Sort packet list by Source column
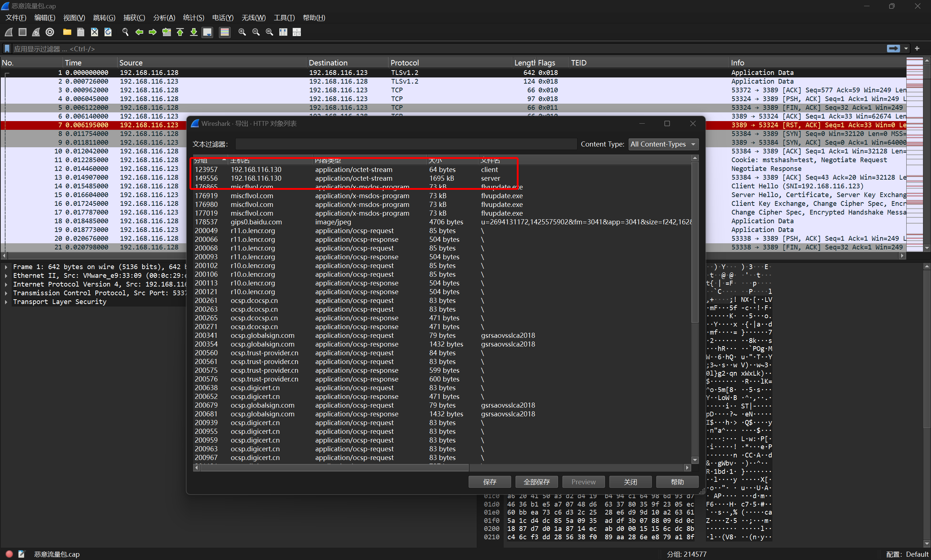Image resolution: width=931 pixels, height=560 pixels. pos(211,63)
